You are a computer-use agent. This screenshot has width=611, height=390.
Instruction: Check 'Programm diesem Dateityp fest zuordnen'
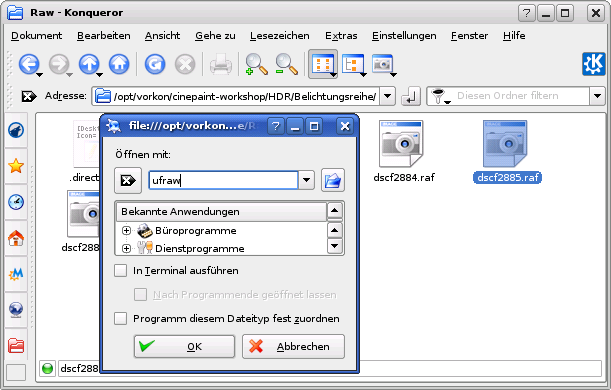[120, 318]
